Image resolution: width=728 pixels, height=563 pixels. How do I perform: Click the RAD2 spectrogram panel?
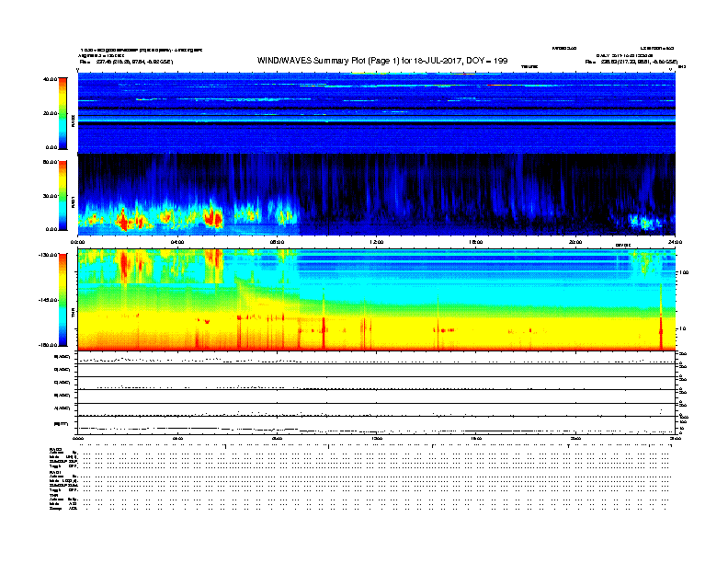click(x=376, y=112)
